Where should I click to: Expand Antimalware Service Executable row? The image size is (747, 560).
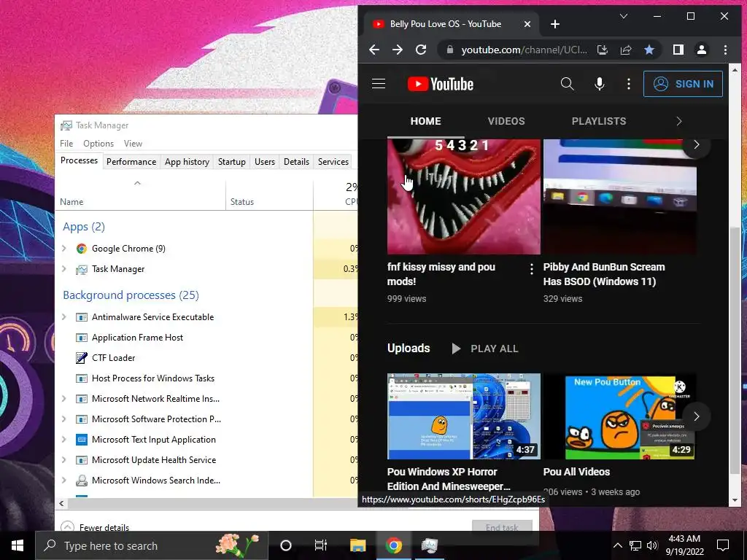[64, 316]
